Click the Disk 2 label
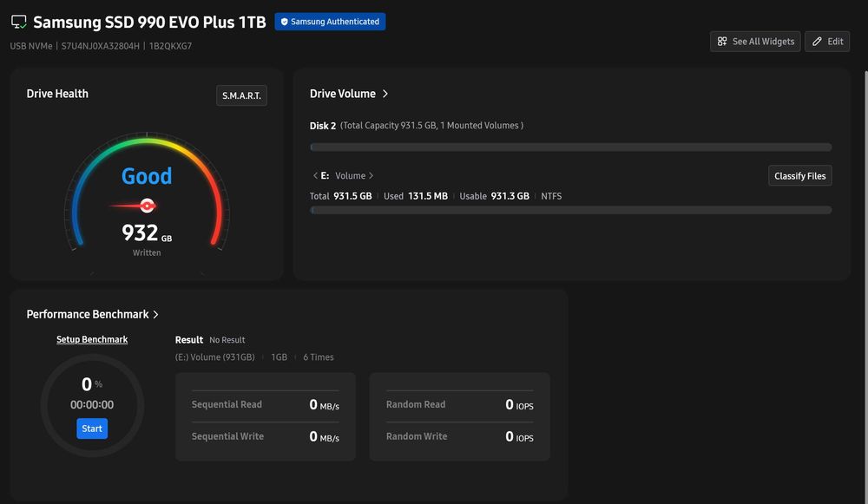The height and width of the screenshot is (504, 868). [323, 126]
